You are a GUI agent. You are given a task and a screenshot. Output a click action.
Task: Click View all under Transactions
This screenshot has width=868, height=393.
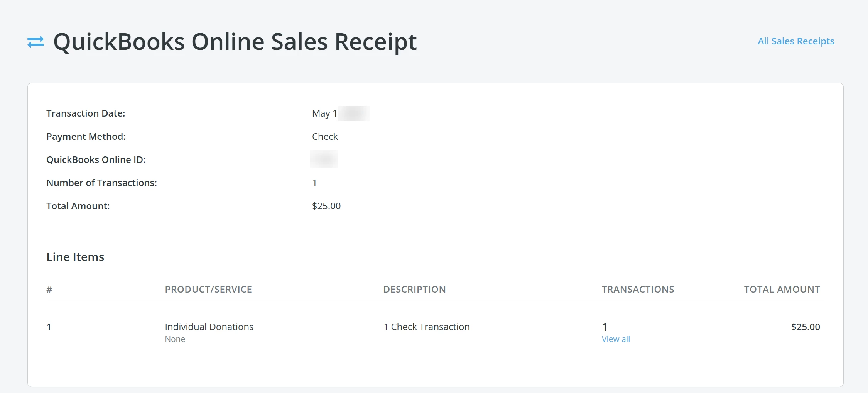[x=615, y=339]
